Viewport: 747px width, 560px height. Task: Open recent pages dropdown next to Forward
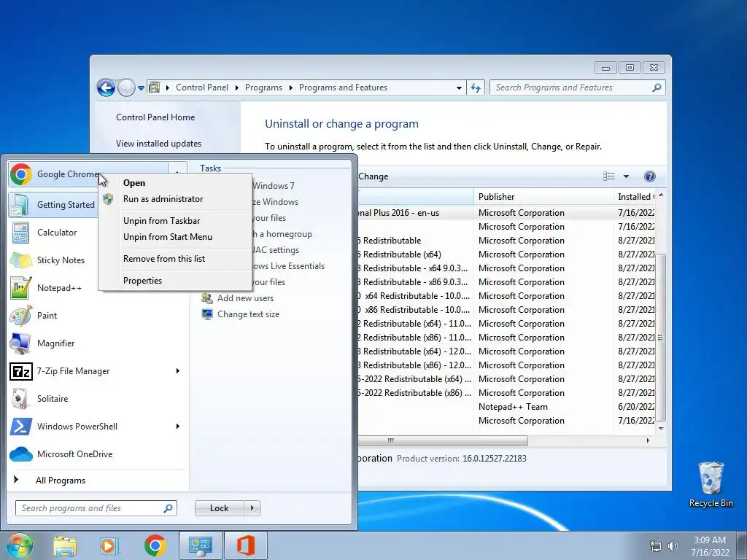click(141, 88)
